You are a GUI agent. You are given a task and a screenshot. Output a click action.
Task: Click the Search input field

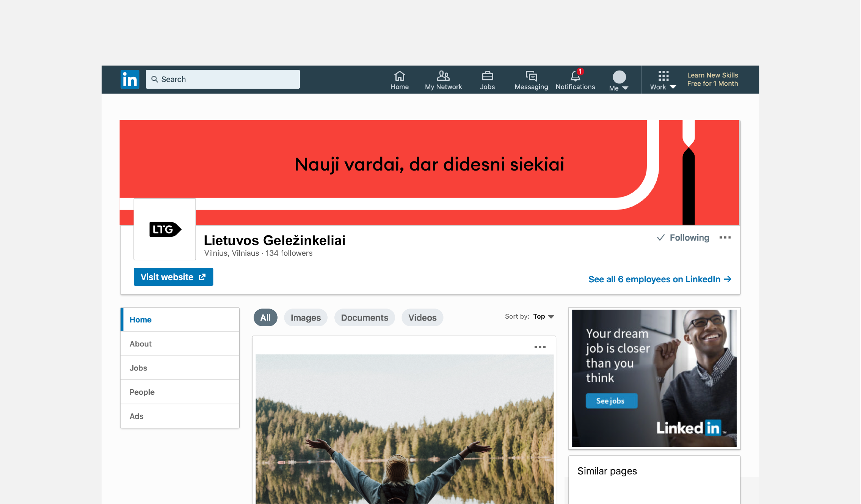point(223,79)
